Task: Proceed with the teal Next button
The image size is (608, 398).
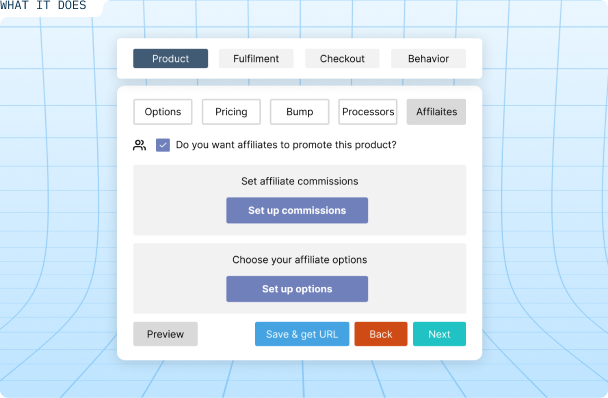Action: tap(439, 334)
